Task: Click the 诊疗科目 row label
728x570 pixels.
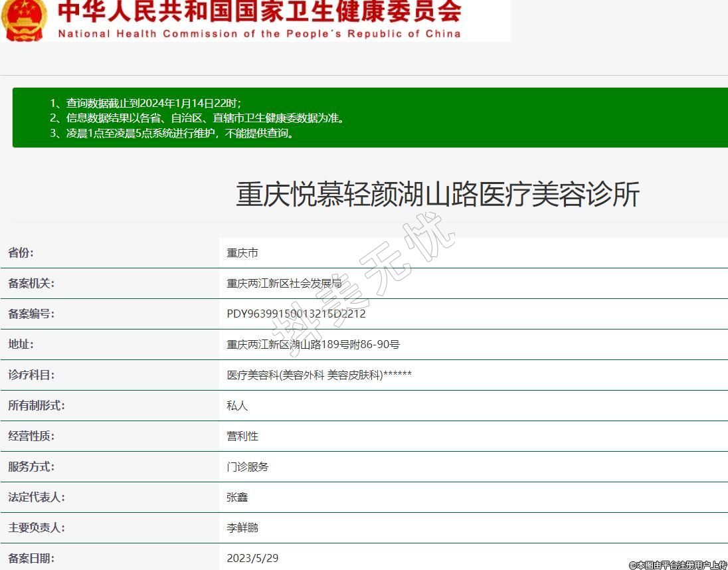Action: pos(31,375)
